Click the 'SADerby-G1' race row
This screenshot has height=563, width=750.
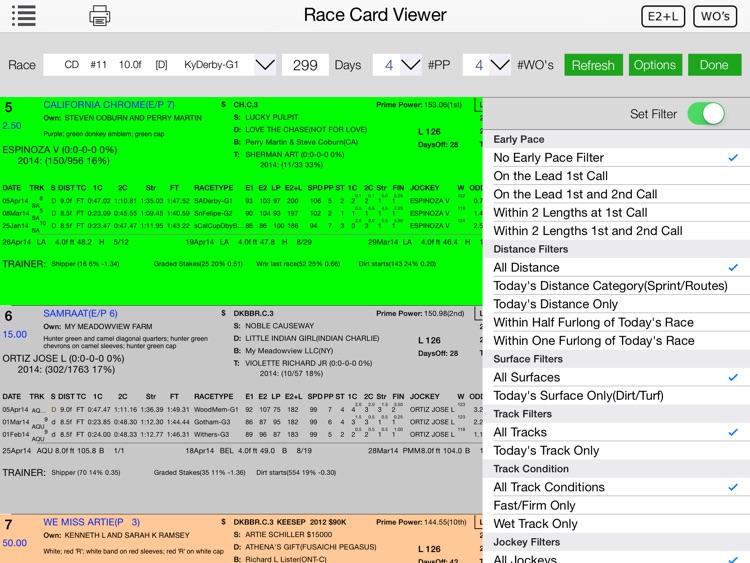coord(242,201)
